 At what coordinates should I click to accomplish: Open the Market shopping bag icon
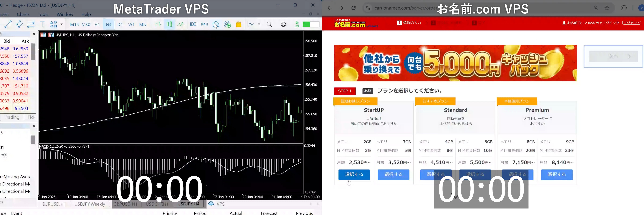[239, 24]
